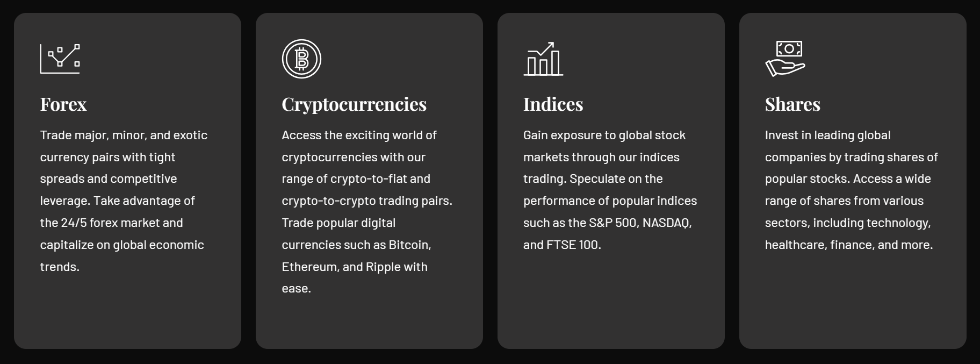
Task: Click the Bitcoin coin icon
Action: 301,59
